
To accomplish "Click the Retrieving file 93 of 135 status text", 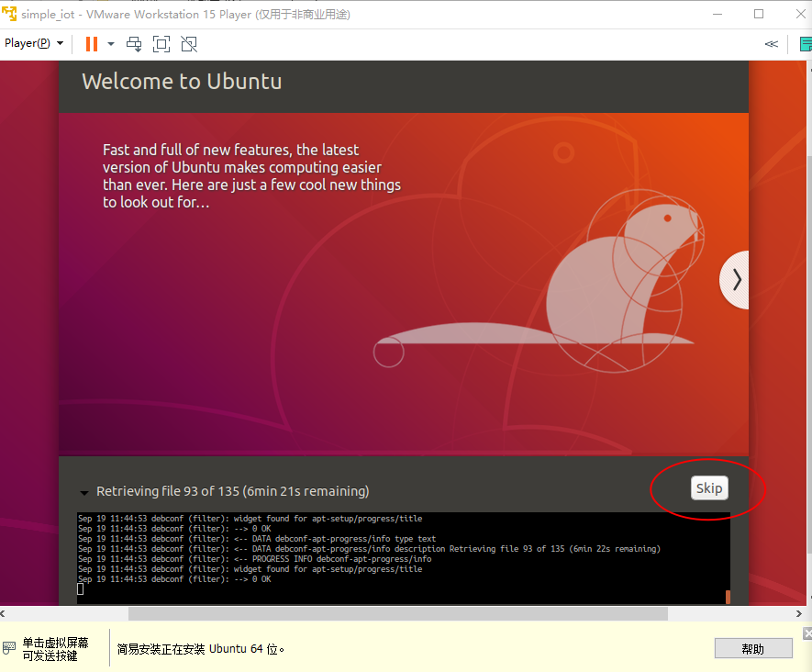I will click(x=232, y=491).
